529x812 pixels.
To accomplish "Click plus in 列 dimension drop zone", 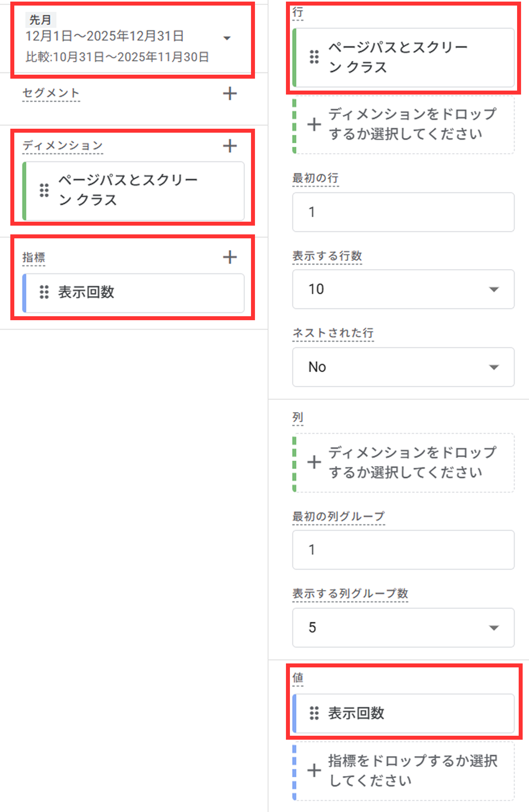I will click(314, 462).
